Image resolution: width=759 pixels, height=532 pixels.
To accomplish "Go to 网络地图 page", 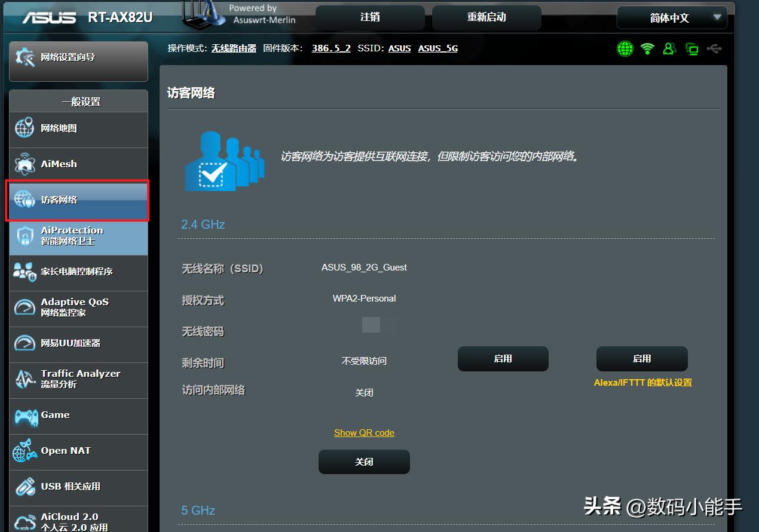I will 78,130.
